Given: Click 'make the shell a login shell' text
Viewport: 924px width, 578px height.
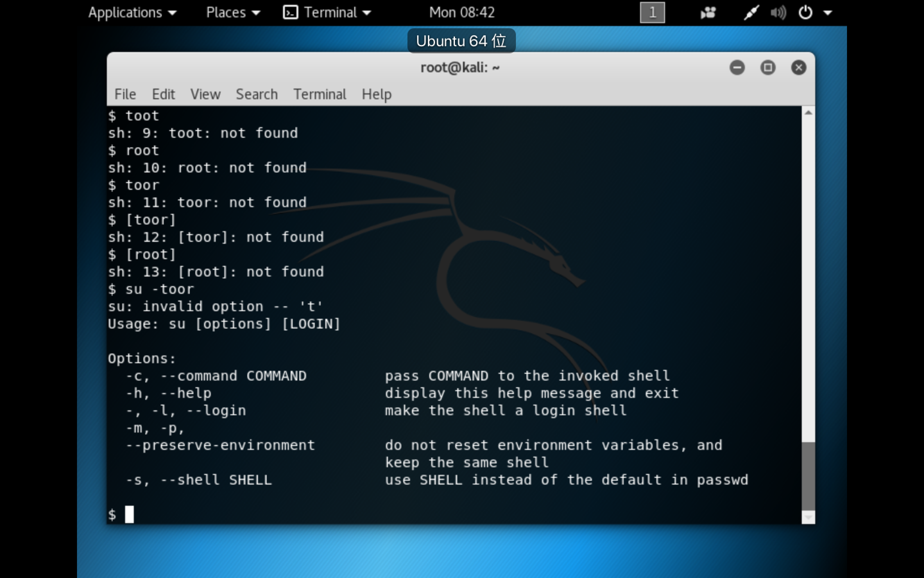Looking at the screenshot, I should (506, 411).
